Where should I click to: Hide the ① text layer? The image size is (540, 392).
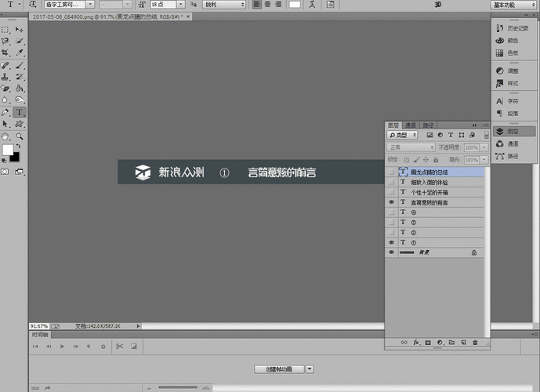tap(392, 242)
